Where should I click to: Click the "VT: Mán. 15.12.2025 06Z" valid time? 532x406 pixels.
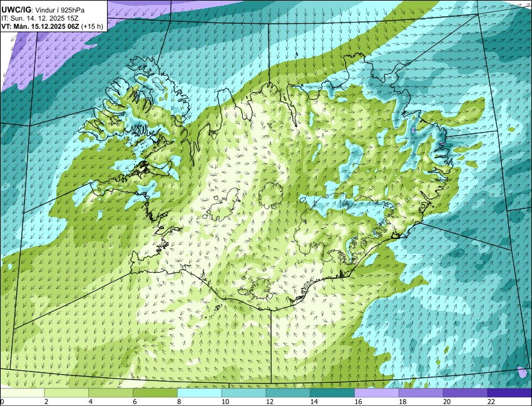coord(40,26)
